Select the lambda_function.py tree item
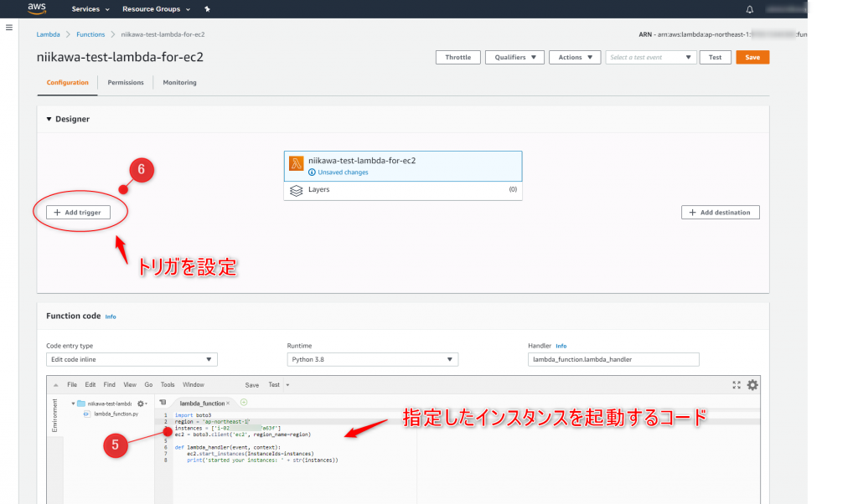 (116, 414)
